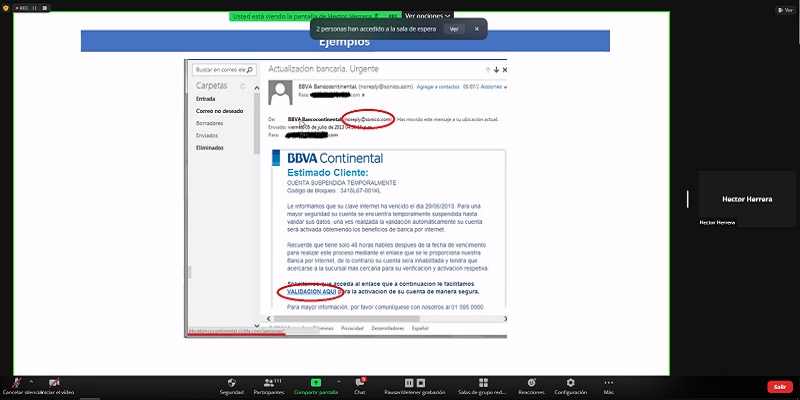Close email with X icon
Viewport: 800px width, 400px height.
pyautogui.click(x=505, y=69)
